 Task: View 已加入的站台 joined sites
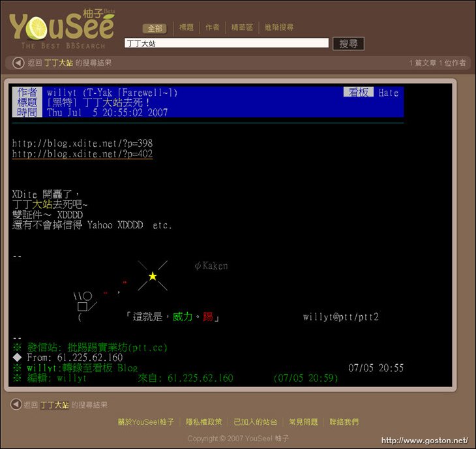click(256, 422)
